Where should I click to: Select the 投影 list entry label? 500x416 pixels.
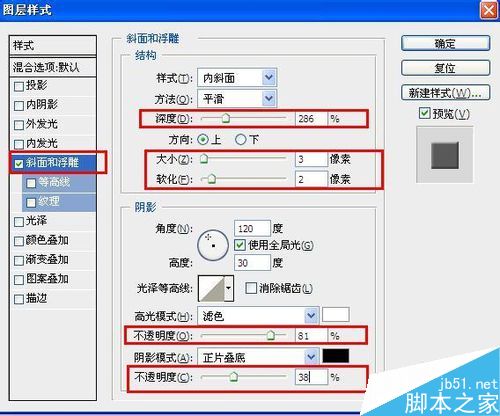36,85
